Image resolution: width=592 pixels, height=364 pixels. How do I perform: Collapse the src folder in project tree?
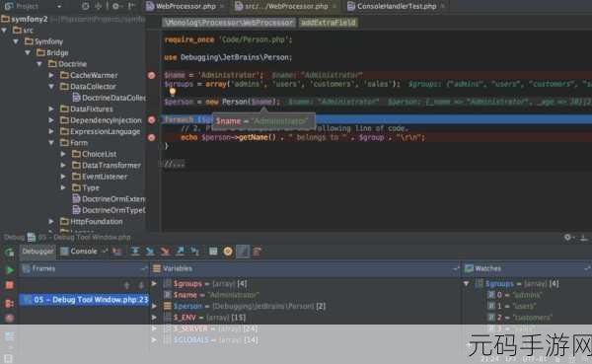coord(5,31)
